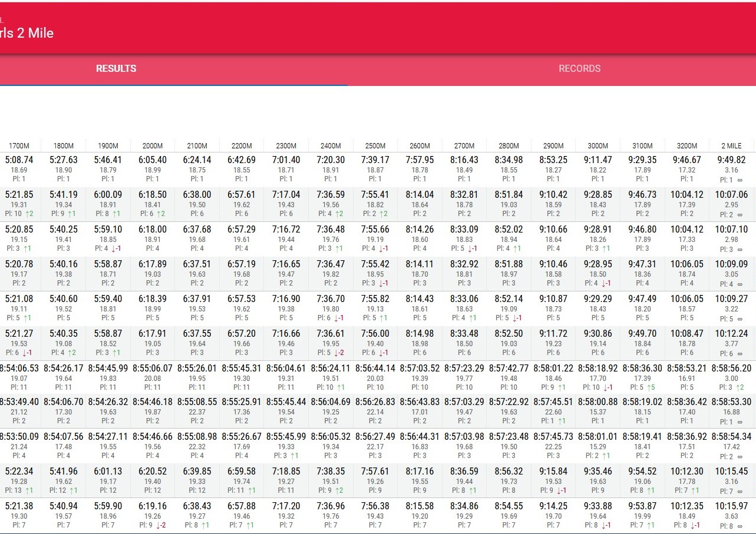Click the 9:49.82 final time
Viewport: 756px width, 534px height.
point(732,160)
